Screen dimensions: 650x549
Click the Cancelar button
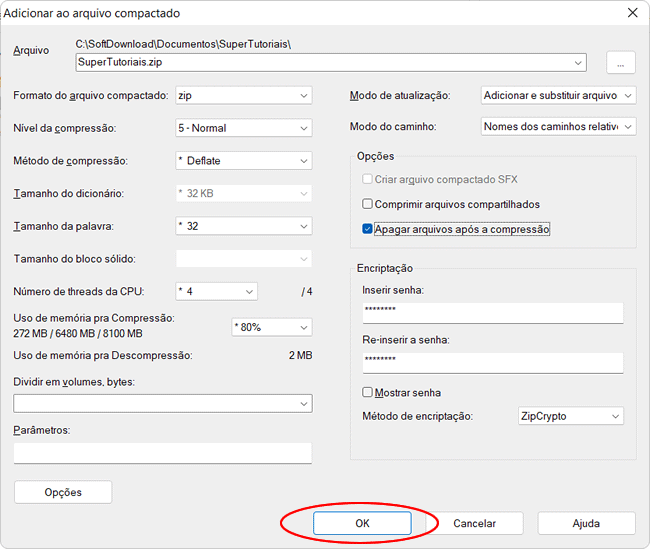click(474, 523)
